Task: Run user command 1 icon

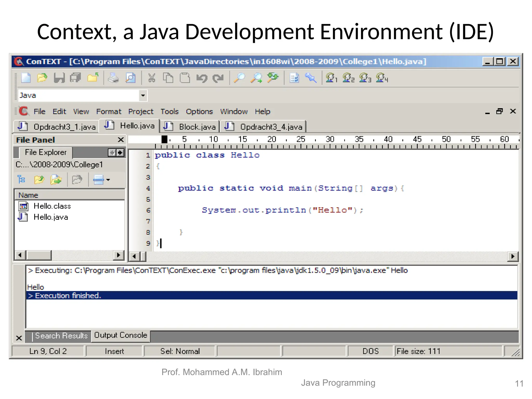Action: click(x=331, y=78)
